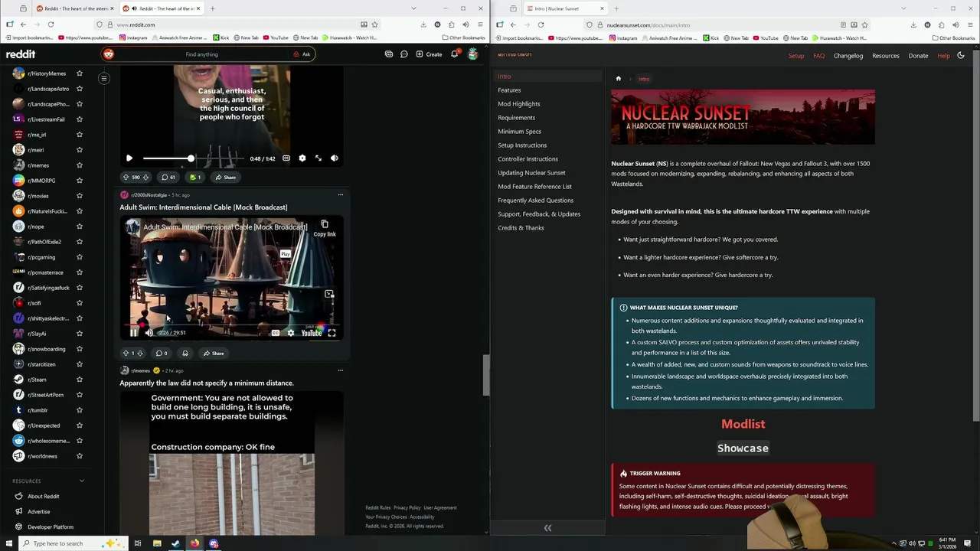This screenshot has height=551, width=980.
Task: Mute the top Reddit video
Action: (335, 158)
